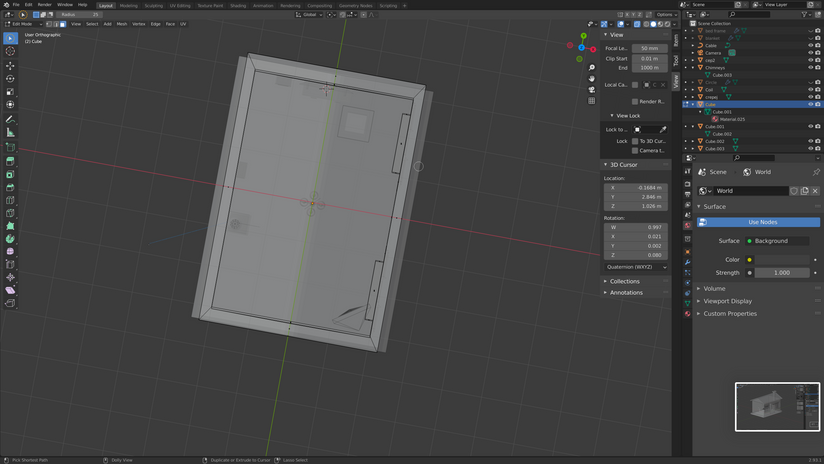Select the Add Cube tool

pos(10,147)
